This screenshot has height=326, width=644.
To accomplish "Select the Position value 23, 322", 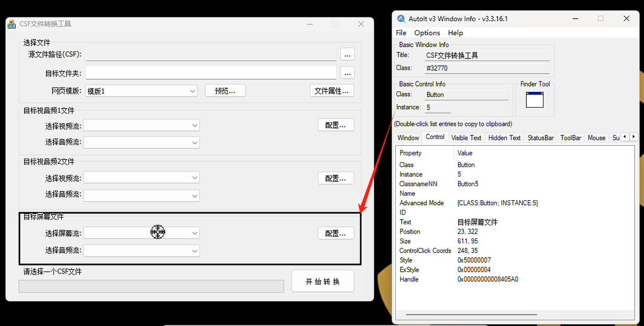I will (467, 232).
